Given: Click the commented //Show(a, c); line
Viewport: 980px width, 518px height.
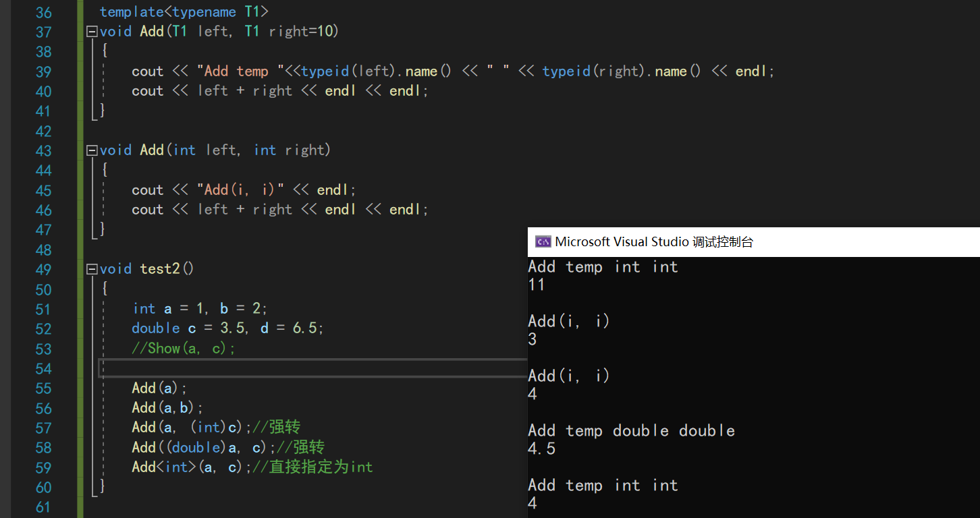Looking at the screenshot, I should [x=184, y=348].
